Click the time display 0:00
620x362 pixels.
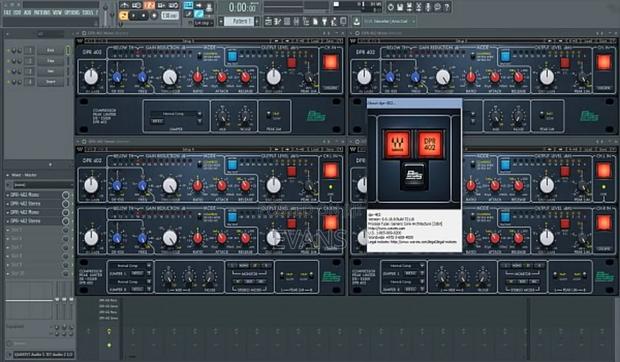pyautogui.click(x=242, y=7)
